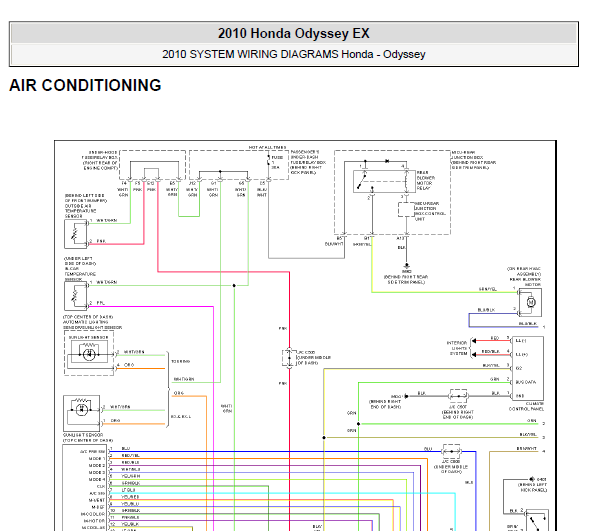
Task: Click the fuse symbol in passenger's fuse box
Action: [268, 160]
